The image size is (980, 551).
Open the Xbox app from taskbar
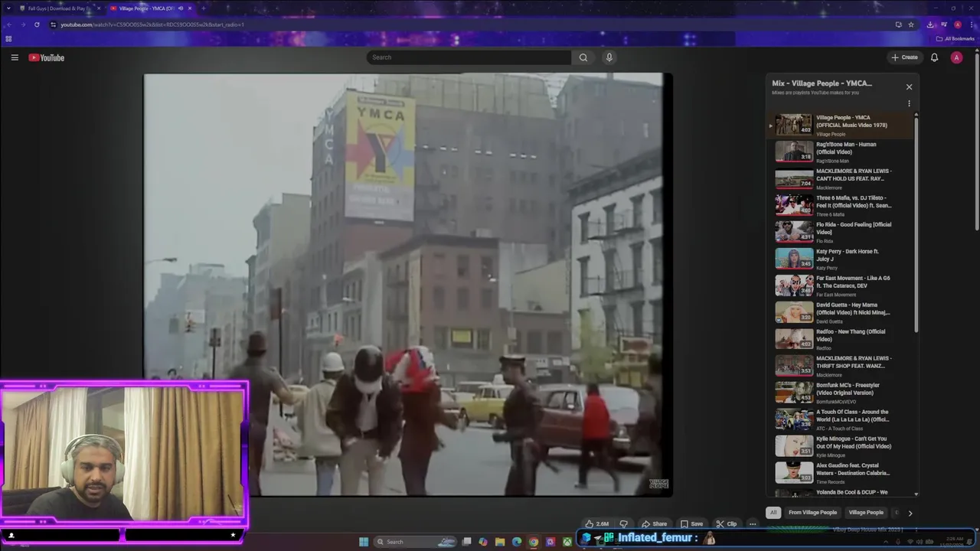click(x=567, y=542)
